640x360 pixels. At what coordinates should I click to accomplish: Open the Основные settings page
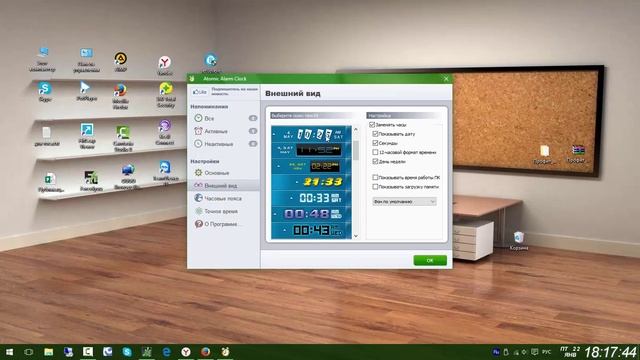point(223,173)
